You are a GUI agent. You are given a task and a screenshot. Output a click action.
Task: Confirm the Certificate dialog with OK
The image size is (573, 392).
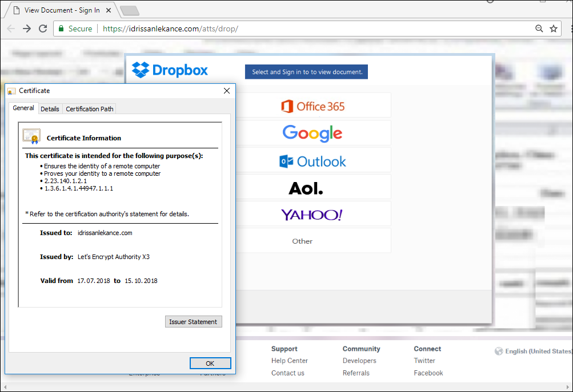coord(210,363)
